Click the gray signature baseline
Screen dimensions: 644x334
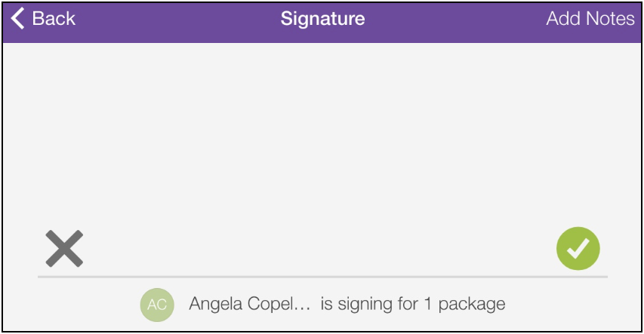(322, 277)
